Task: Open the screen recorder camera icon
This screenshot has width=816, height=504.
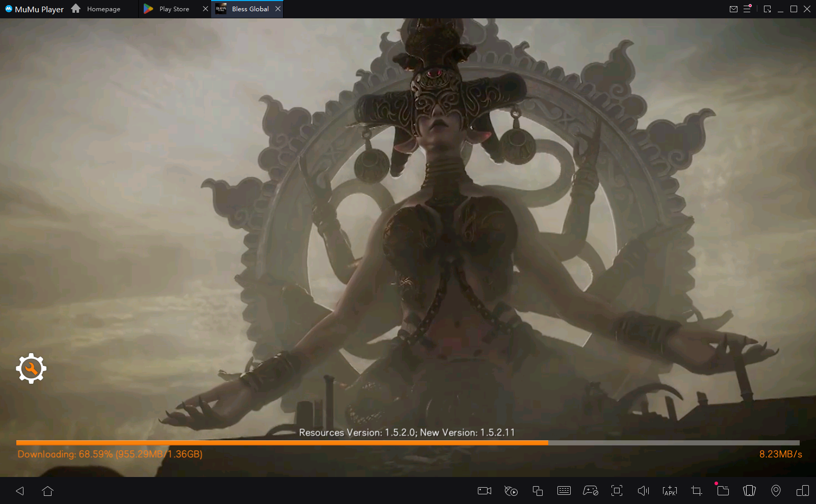Action: coord(484,491)
